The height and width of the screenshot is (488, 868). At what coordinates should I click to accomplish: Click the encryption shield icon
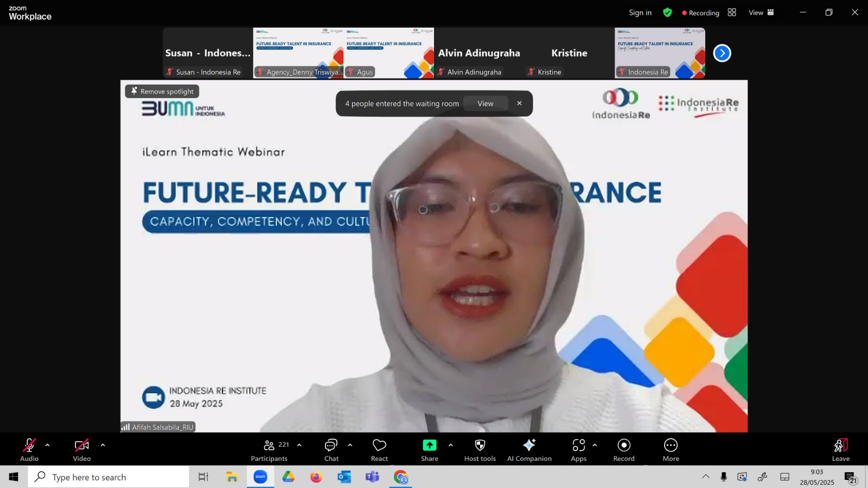(x=668, y=12)
